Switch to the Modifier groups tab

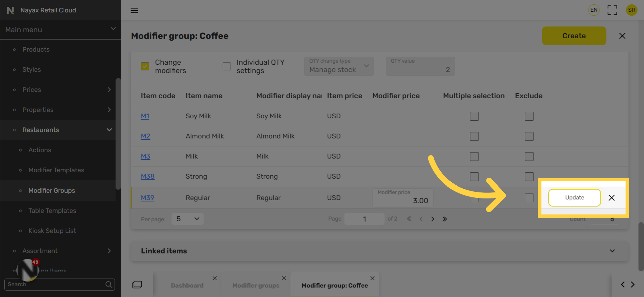[256, 285]
